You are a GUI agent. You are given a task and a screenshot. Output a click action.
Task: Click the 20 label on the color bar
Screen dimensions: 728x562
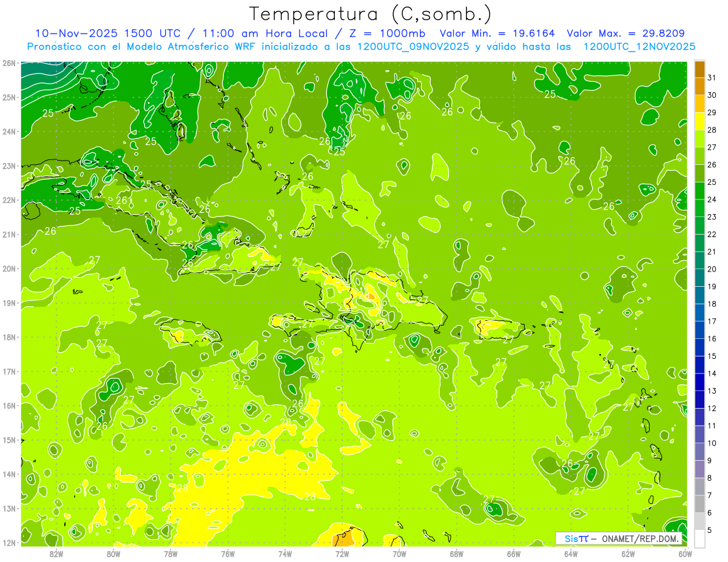point(712,269)
